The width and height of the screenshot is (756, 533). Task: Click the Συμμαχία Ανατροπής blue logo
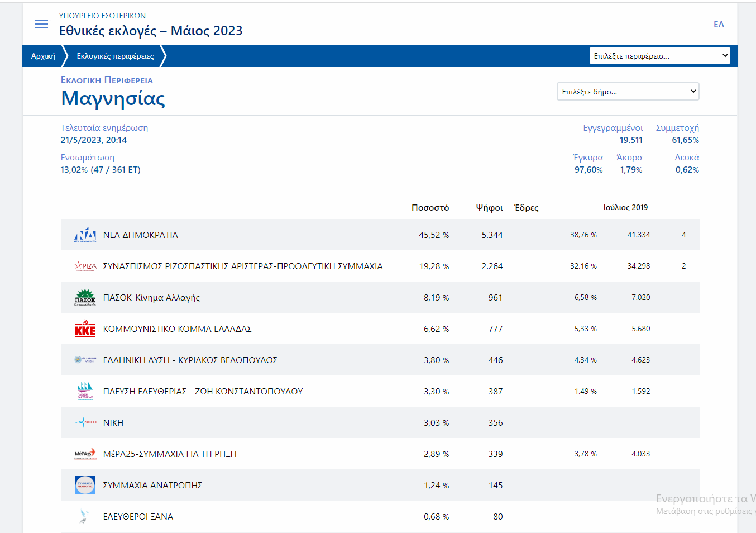coord(85,485)
